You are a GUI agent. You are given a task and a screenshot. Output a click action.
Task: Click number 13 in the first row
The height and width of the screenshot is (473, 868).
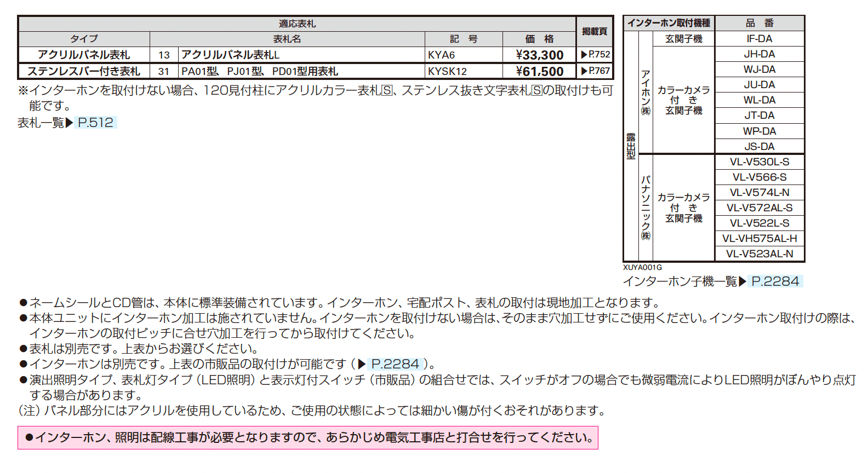click(164, 55)
